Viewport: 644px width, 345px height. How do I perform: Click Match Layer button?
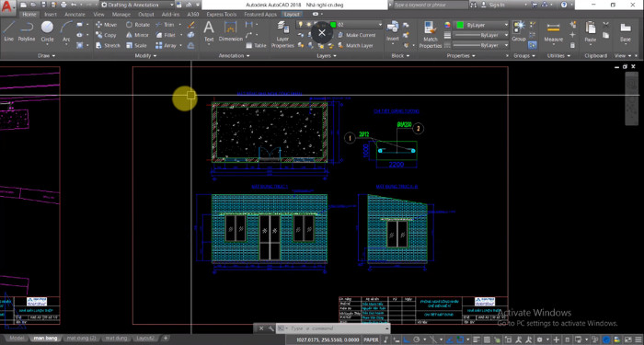tap(355, 46)
